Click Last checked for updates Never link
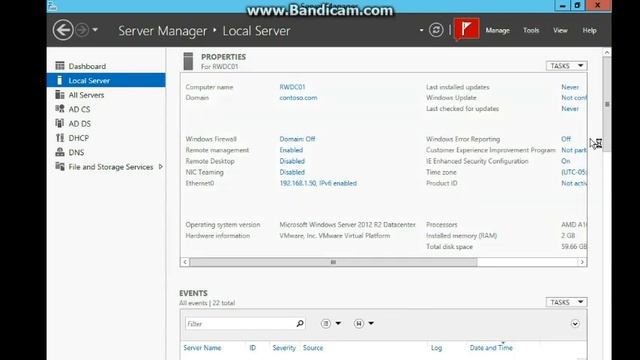The image size is (640, 360). 570,109
